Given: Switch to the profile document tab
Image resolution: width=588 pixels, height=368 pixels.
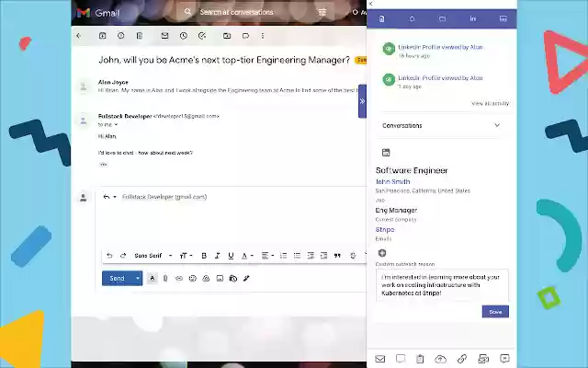Looking at the screenshot, I should [382, 18].
